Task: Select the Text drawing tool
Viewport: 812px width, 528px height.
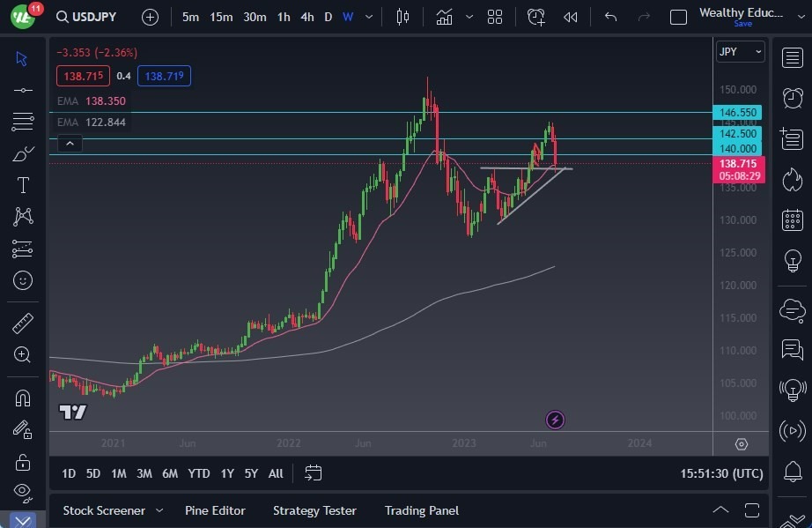Action: (x=23, y=185)
